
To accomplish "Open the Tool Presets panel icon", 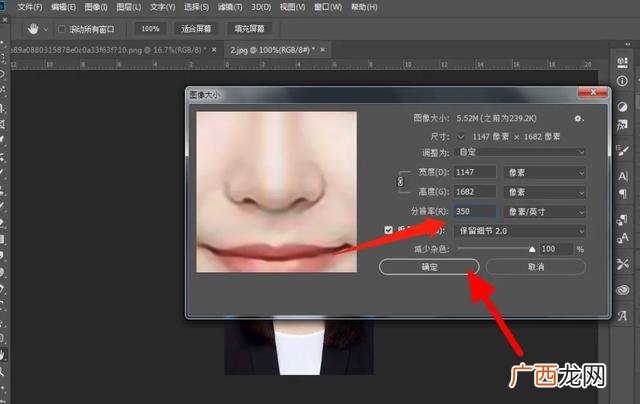I will click(622, 264).
